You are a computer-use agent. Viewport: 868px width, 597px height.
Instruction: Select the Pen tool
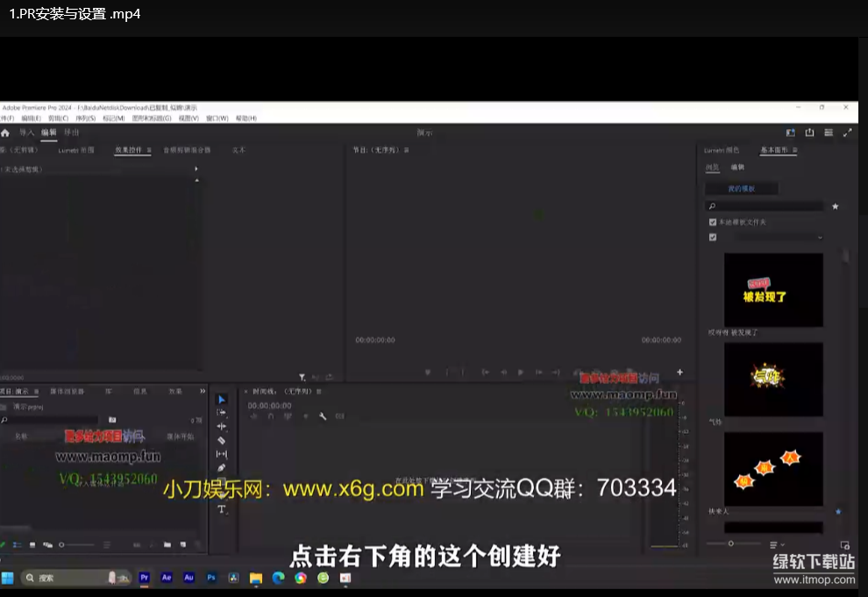point(222,468)
